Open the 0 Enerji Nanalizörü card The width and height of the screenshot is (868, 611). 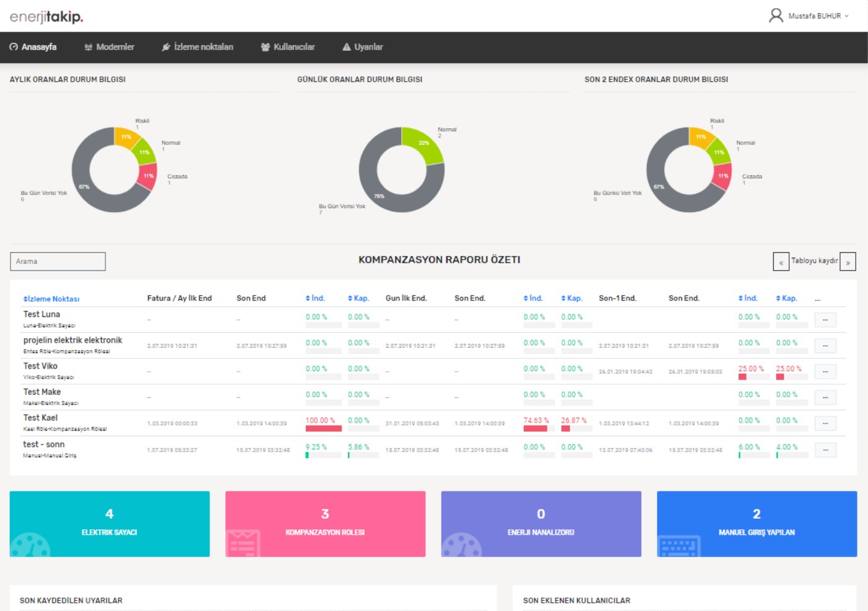541,524
